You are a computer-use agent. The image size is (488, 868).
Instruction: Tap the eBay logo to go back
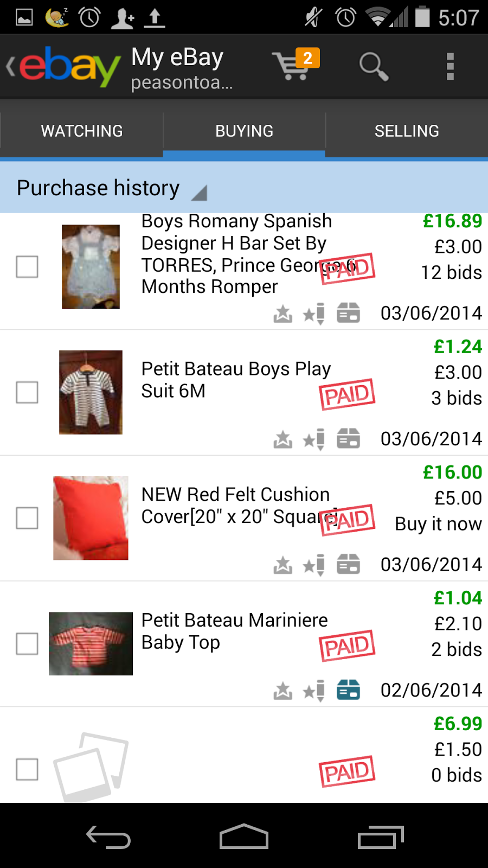coord(64,67)
